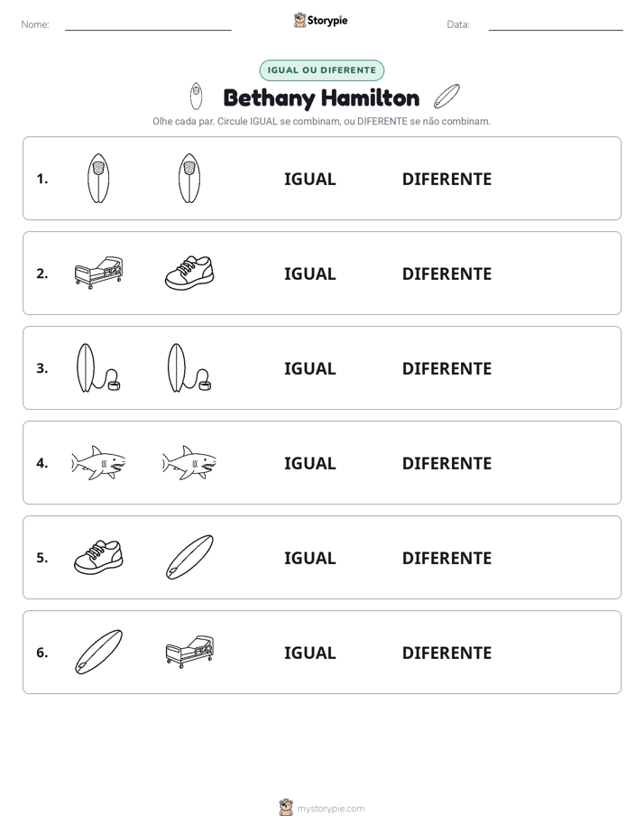Choose IGUAL for question 4
Screen dimensions: 644x834
tap(309, 463)
